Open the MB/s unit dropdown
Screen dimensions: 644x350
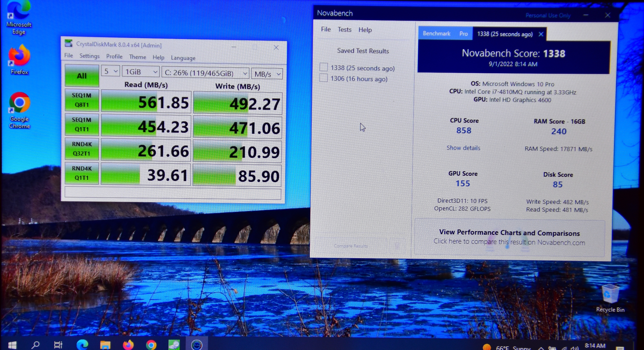[x=267, y=74]
